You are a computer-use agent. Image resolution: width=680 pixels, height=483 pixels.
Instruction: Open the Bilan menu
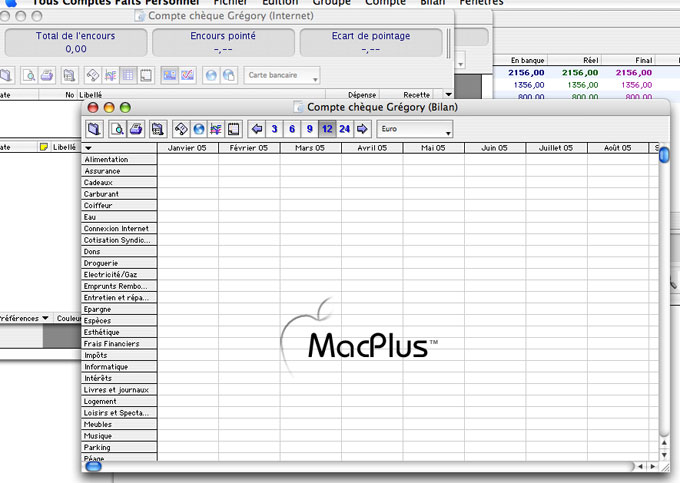[x=432, y=2]
